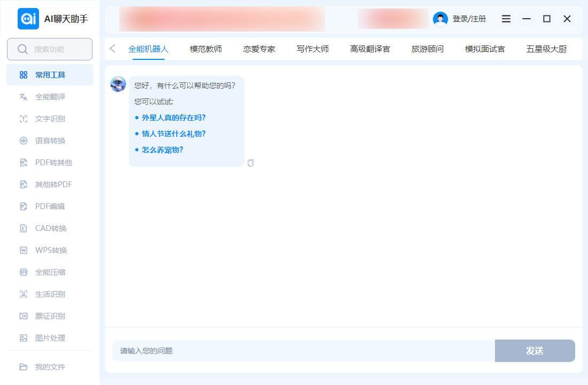
Task: Switch to the 模拟面试官 tab
Action: pos(485,49)
